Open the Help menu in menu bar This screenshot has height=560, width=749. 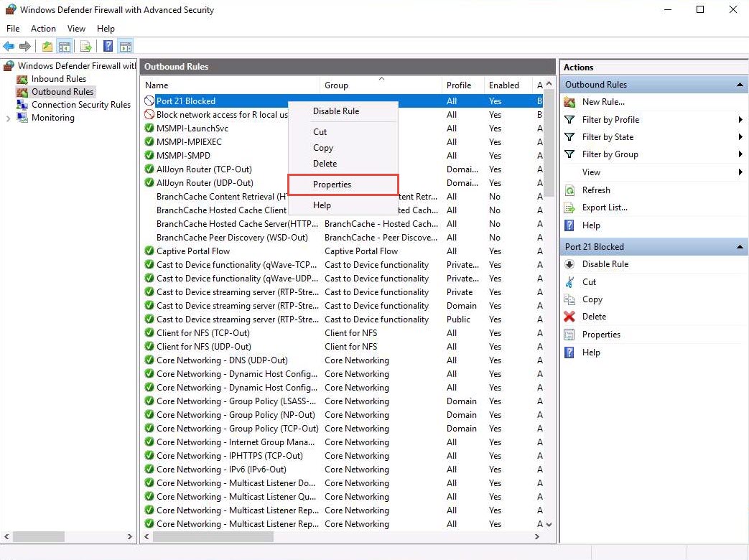(x=106, y=29)
